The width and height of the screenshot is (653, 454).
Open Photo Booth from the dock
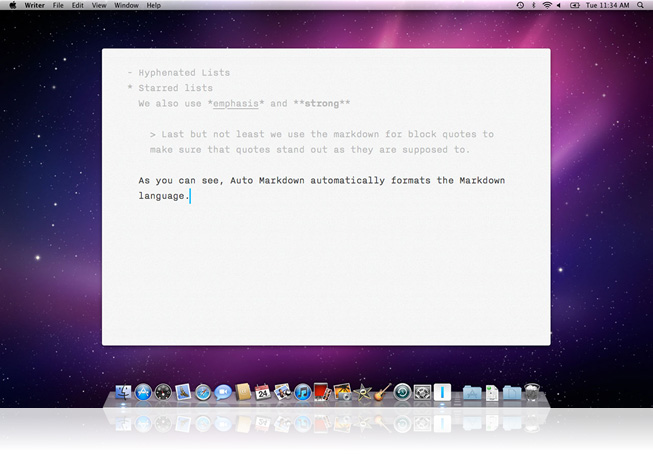coord(322,392)
